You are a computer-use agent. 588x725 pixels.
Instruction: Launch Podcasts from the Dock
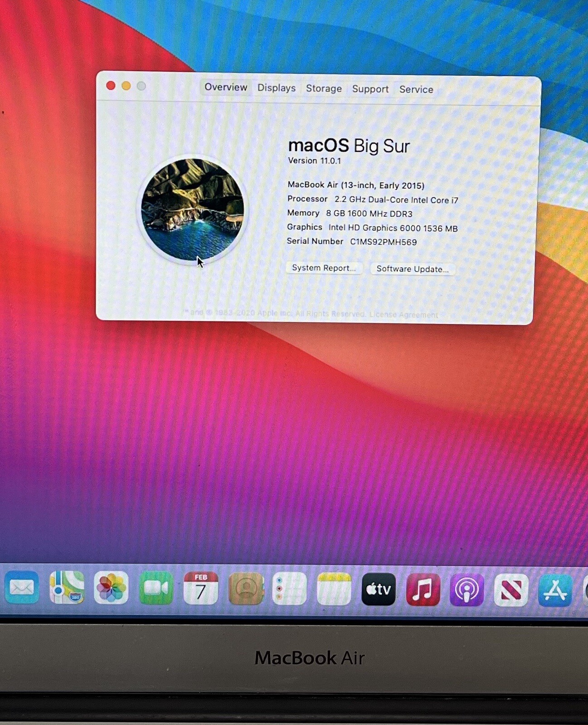(467, 590)
